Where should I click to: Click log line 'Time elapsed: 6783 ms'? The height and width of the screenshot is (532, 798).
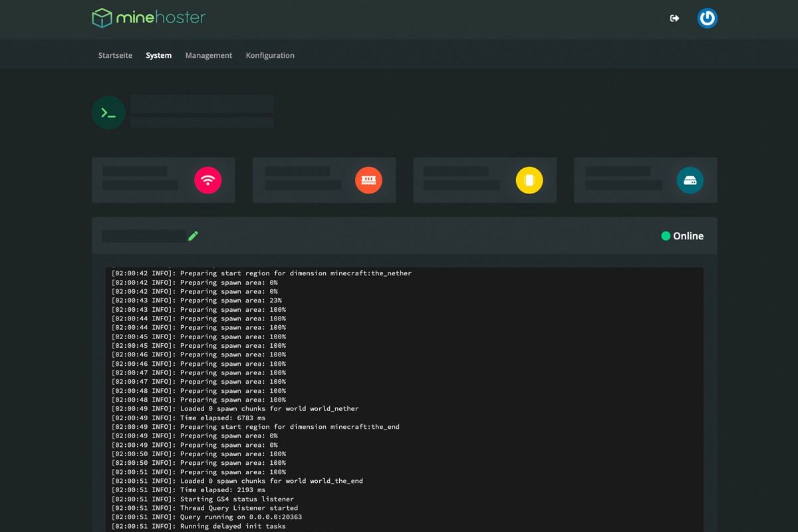pyautogui.click(x=188, y=418)
